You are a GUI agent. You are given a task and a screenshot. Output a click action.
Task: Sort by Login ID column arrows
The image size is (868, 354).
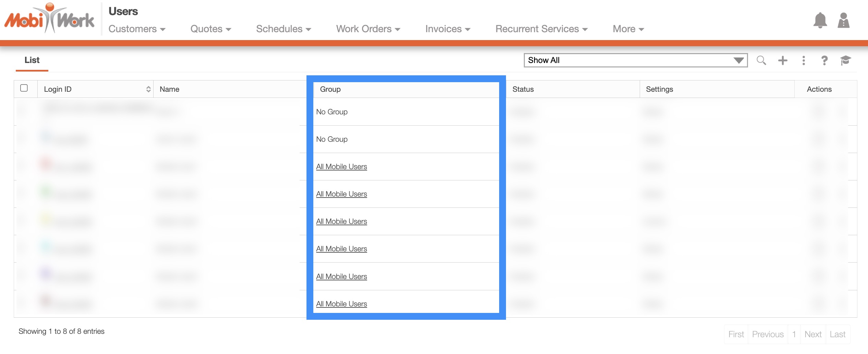[x=148, y=89]
